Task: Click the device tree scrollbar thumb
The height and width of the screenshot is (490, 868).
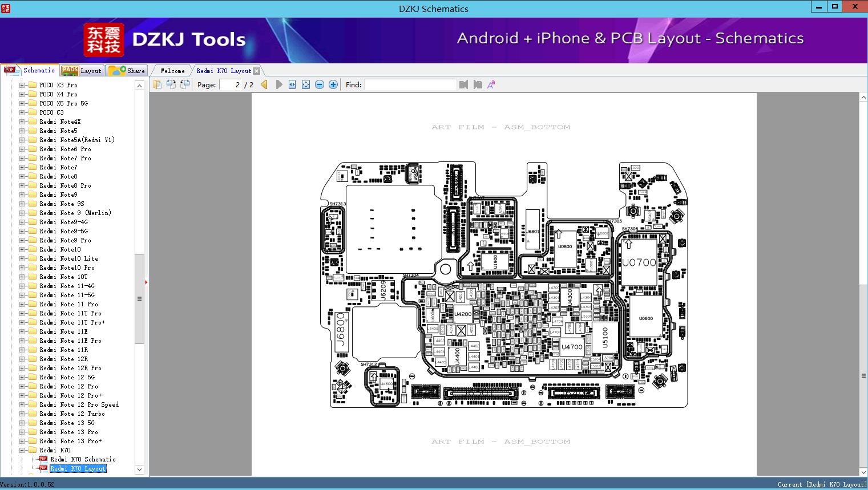Action: coord(139,299)
